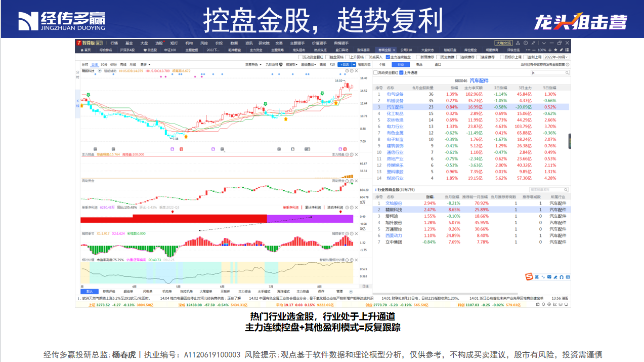Zoom out with the minus icon beside 100%

point(534,50)
